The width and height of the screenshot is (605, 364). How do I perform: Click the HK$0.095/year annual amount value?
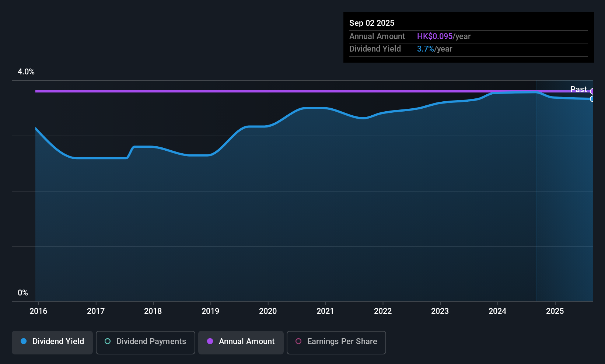(x=435, y=36)
